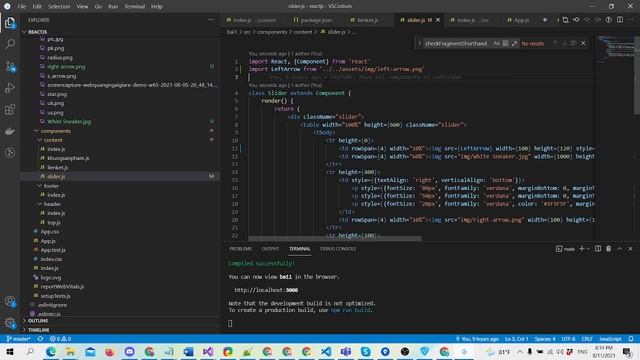Open the Selection menu
Screen dimensions: 640x360
[x=59, y=7]
